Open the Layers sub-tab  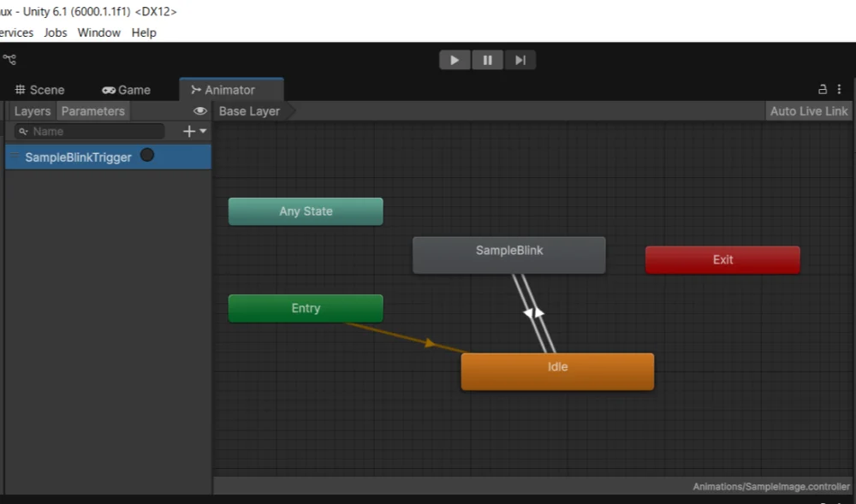pyautogui.click(x=33, y=111)
